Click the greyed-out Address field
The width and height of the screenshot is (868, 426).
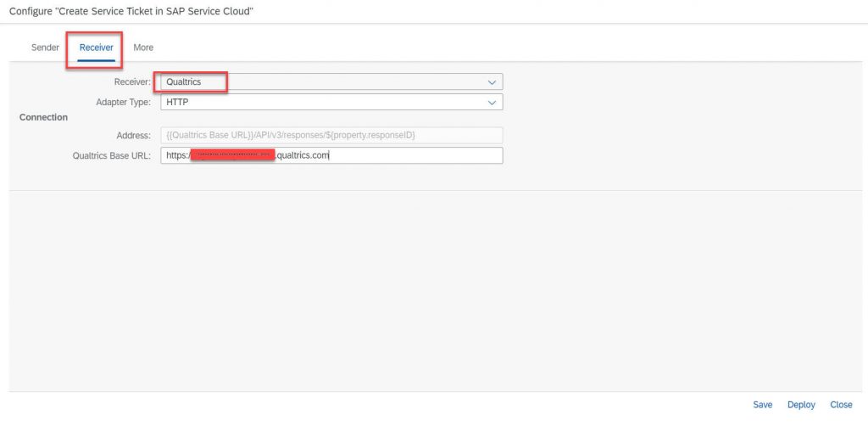coord(331,135)
